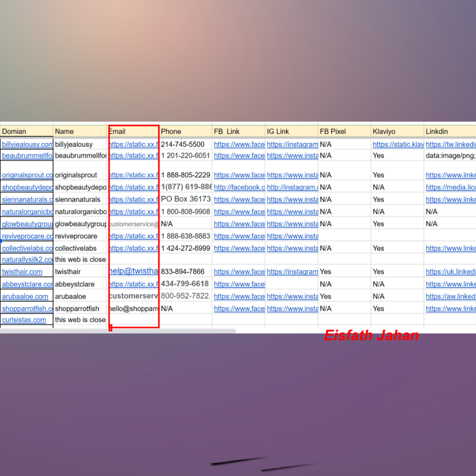Open the Instagram link in twisthair row

292,271
